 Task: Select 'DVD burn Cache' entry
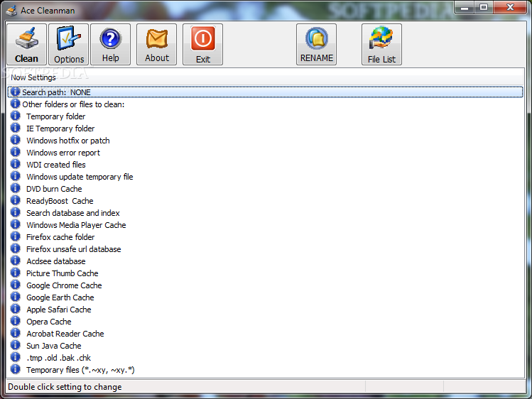[x=54, y=189]
